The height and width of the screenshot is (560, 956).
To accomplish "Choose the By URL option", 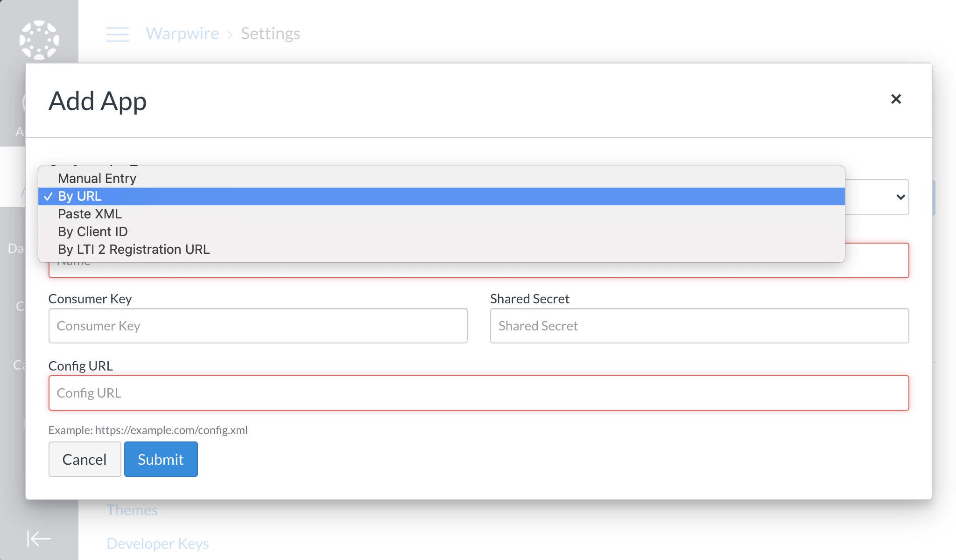I will pos(80,196).
